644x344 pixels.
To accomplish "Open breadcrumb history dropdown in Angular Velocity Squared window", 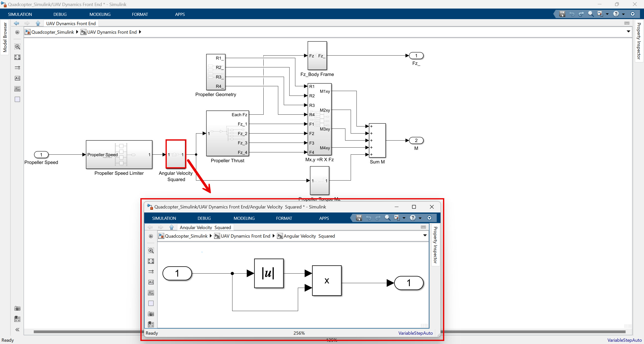I will [x=425, y=235].
